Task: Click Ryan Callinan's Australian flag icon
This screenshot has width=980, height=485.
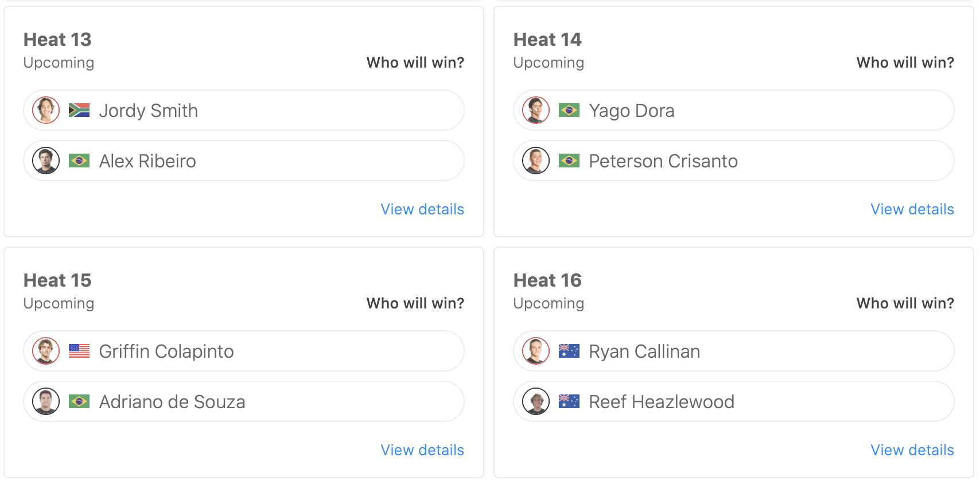Action: [x=569, y=351]
